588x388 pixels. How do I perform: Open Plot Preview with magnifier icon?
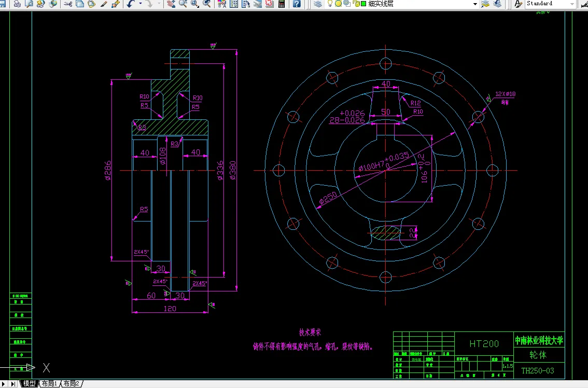29,4
